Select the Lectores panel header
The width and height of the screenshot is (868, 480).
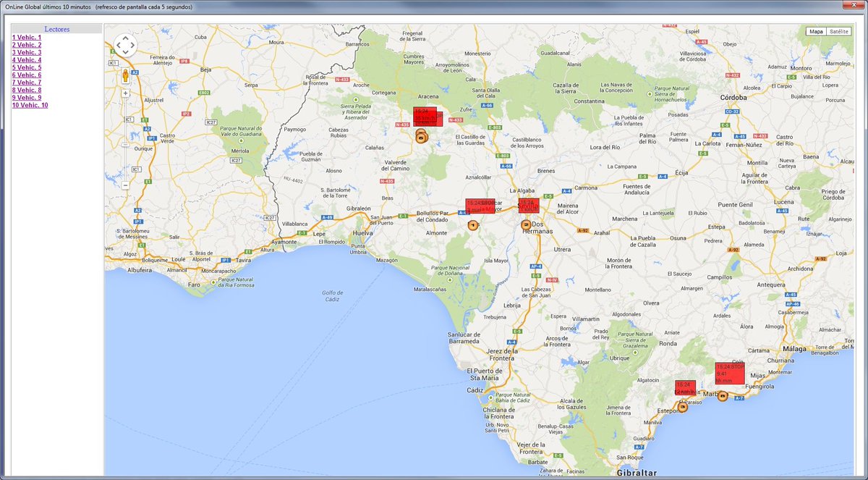[56, 28]
